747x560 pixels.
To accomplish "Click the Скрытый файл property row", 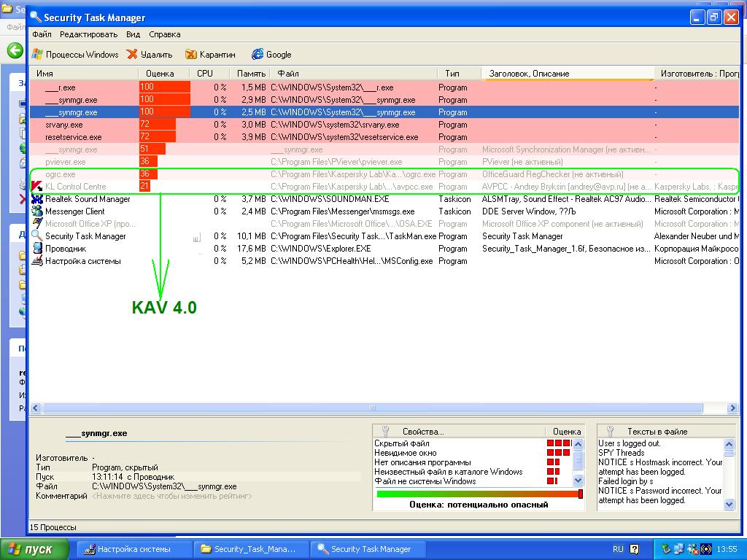I will pyautogui.click(x=473, y=443).
